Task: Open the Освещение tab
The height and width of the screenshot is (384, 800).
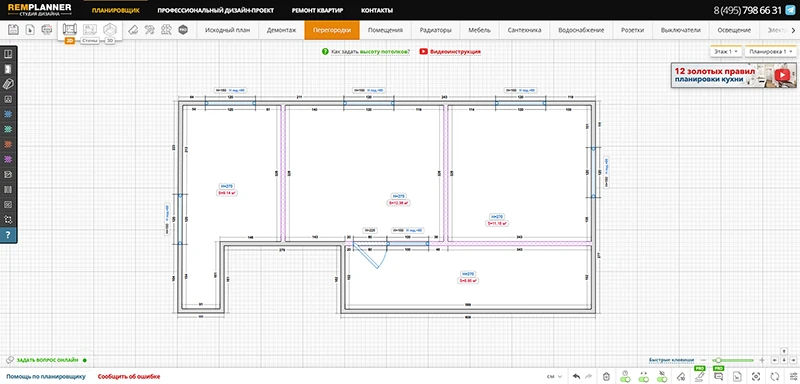Action: [x=734, y=30]
